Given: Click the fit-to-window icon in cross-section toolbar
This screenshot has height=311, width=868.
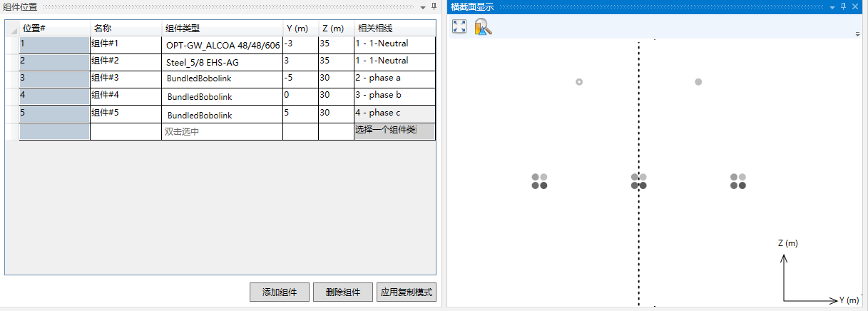Looking at the screenshot, I should 459,26.
